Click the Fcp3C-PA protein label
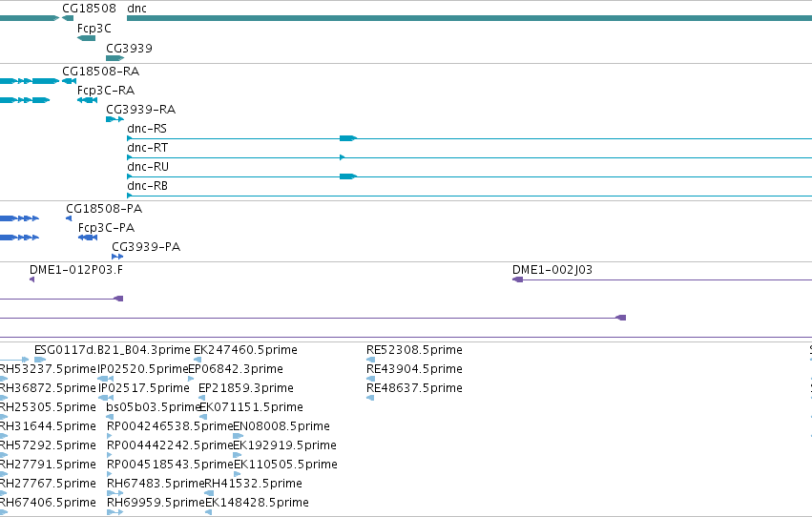Image resolution: width=812 pixels, height=517 pixels. (x=106, y=228)
